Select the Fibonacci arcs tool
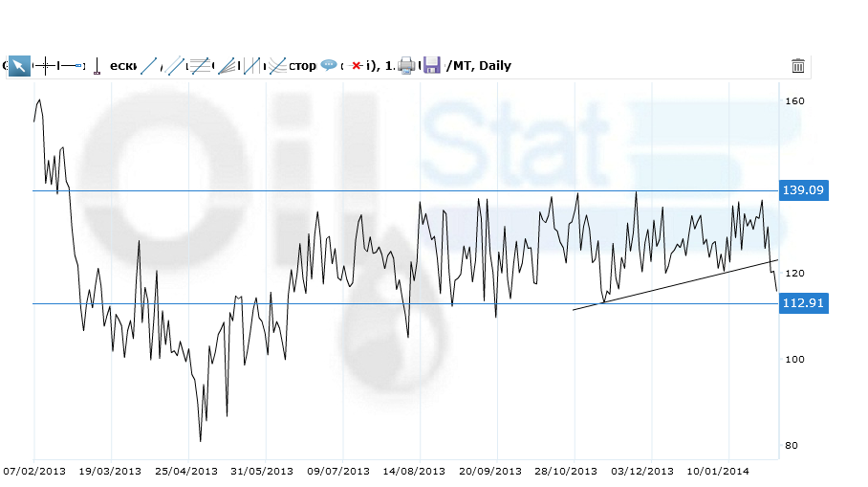 (x=277, y=66)
